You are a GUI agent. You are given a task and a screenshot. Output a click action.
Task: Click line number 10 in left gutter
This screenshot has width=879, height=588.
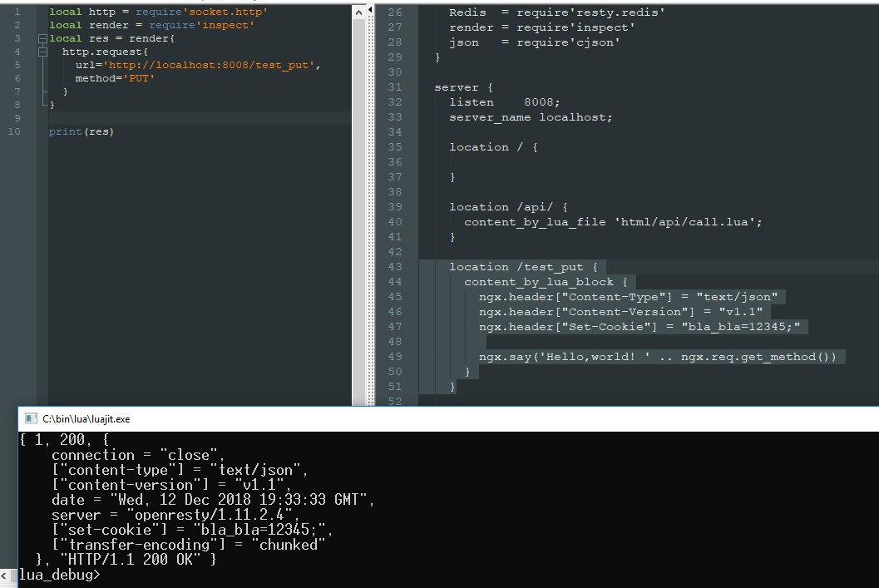pyautogui.click(x=14, y=131)
